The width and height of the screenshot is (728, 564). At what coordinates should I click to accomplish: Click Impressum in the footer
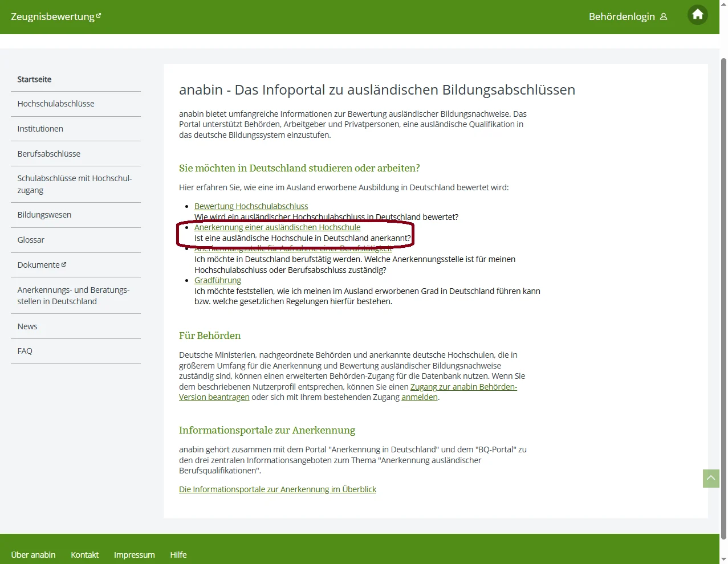click(134, 555)
